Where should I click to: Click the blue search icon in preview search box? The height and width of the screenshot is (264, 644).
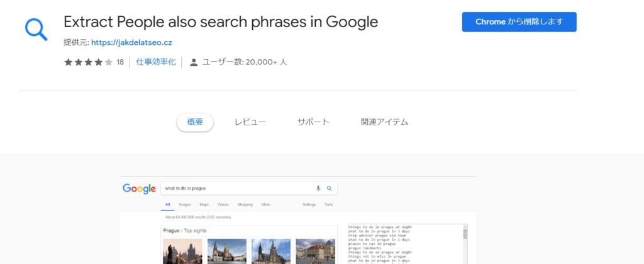pos(329,188)
